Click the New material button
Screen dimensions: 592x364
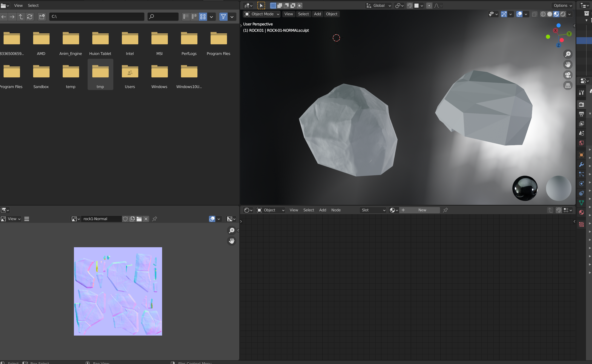pyautogui.click(x=422, y=210)
